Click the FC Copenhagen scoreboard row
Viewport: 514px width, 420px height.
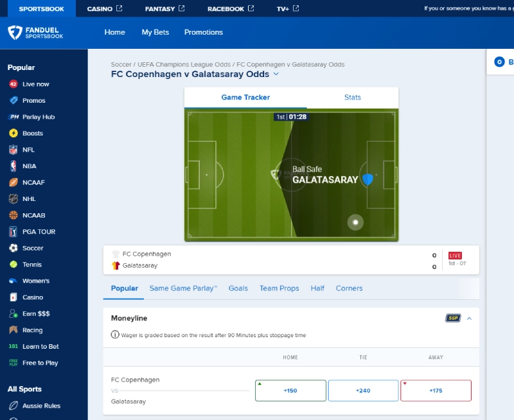274,254
